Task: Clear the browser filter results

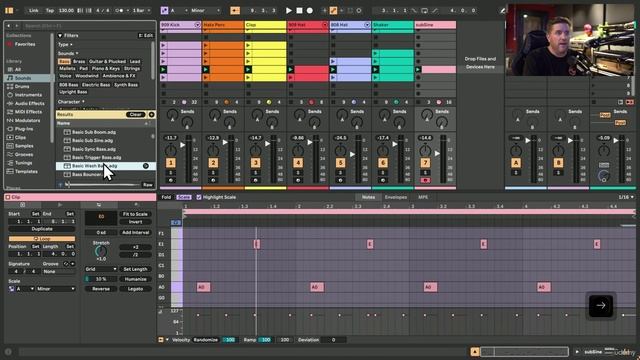Action: (x=135, y=115)
